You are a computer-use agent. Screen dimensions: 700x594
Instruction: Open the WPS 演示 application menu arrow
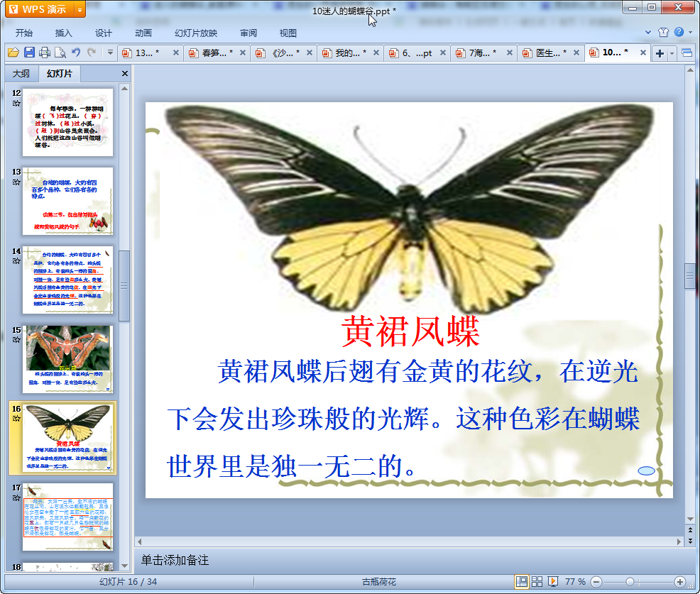point(80,9)
